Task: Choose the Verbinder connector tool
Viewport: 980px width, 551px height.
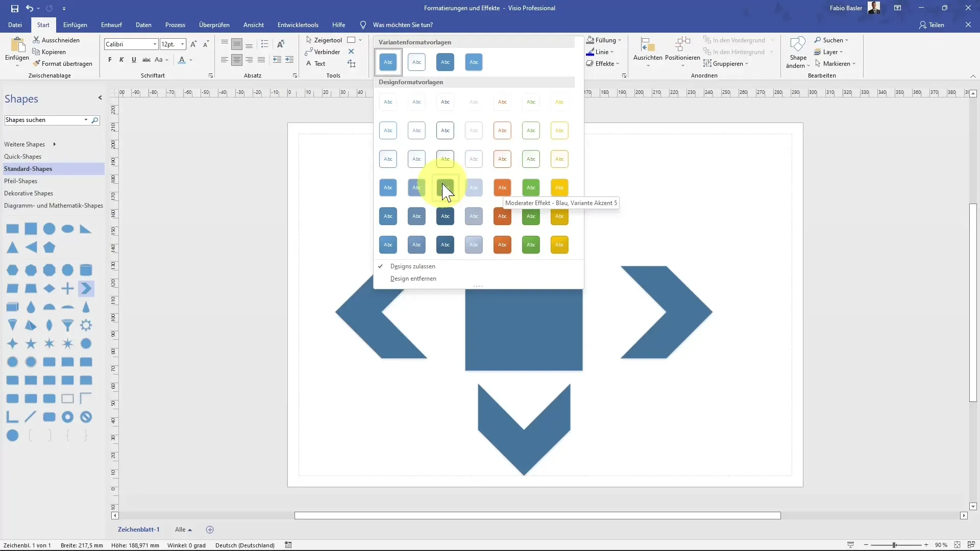Action: click(x=322, y=52)
